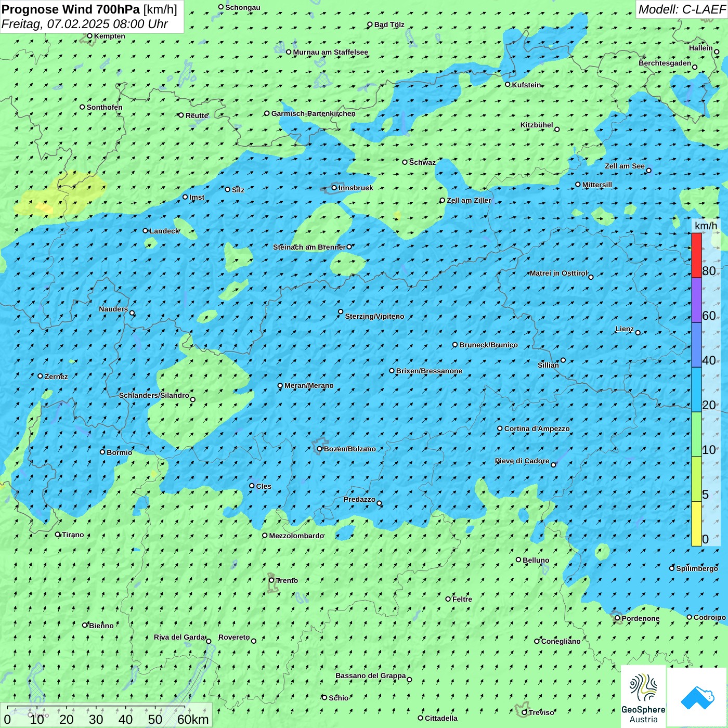728x728 pixels.
Task: Click the "Nauders" label
Action: pyautogui.click(x=113, y=309)
